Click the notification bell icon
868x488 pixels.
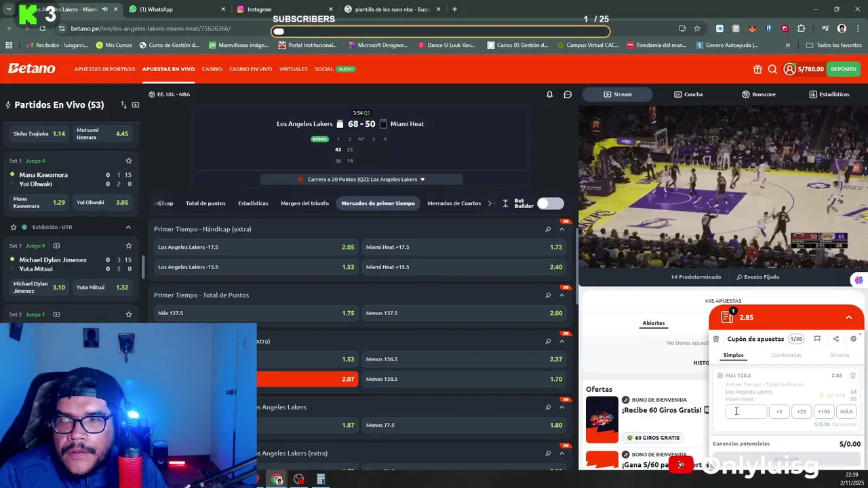pyautogui.click(x=550, y=94)
